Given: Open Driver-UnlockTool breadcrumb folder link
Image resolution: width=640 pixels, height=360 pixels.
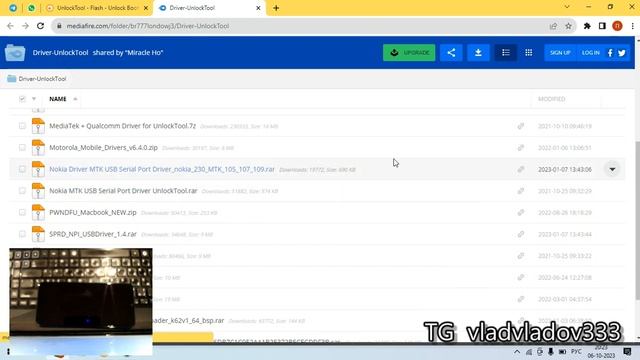Looking at the screenshot, I should [42, 79].
